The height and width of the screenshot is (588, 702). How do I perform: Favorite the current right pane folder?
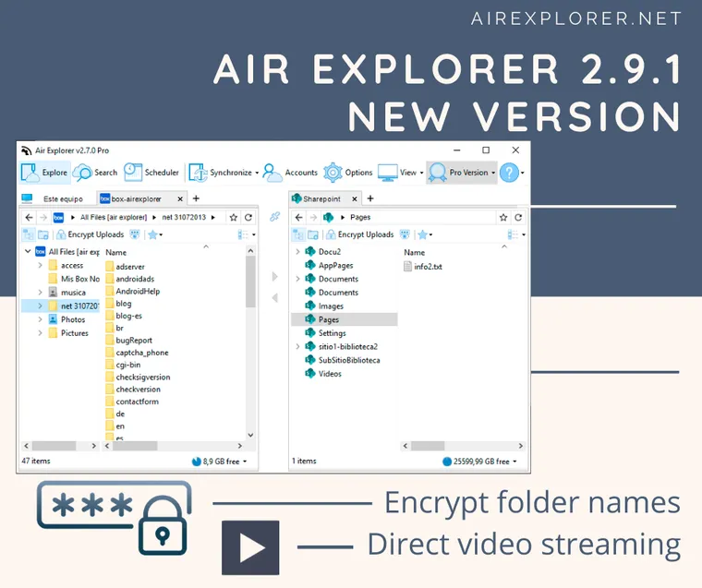point(503,218)
